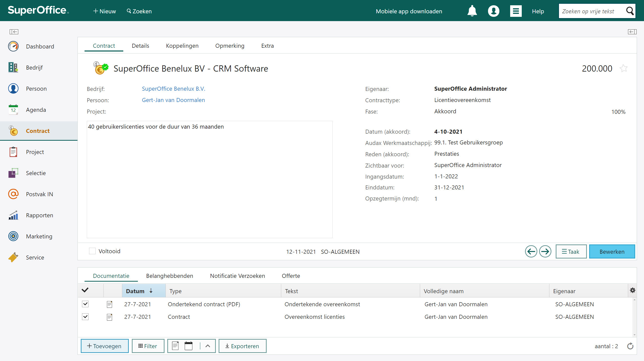
Task: Open the notifications bell
Action: click(x=472, y=11)
